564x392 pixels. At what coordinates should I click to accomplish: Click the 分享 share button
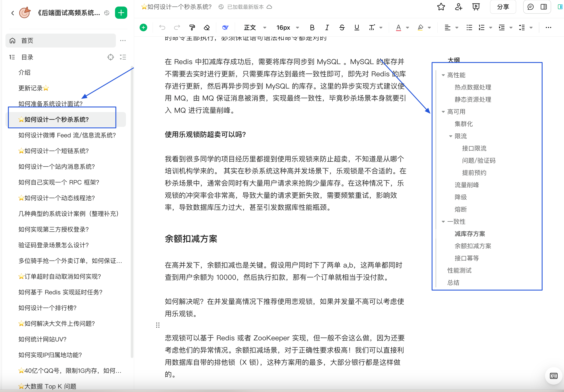503,7
